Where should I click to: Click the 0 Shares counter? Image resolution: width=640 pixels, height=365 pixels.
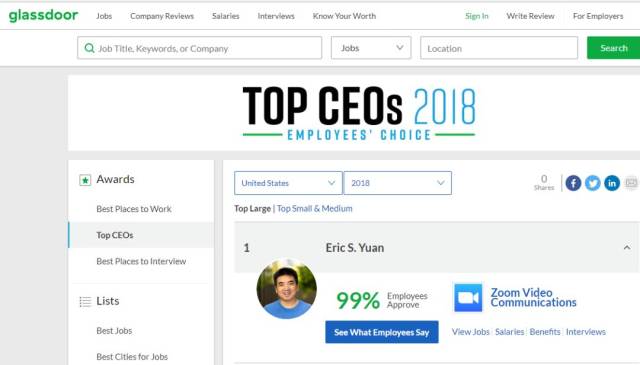[544, 182]
